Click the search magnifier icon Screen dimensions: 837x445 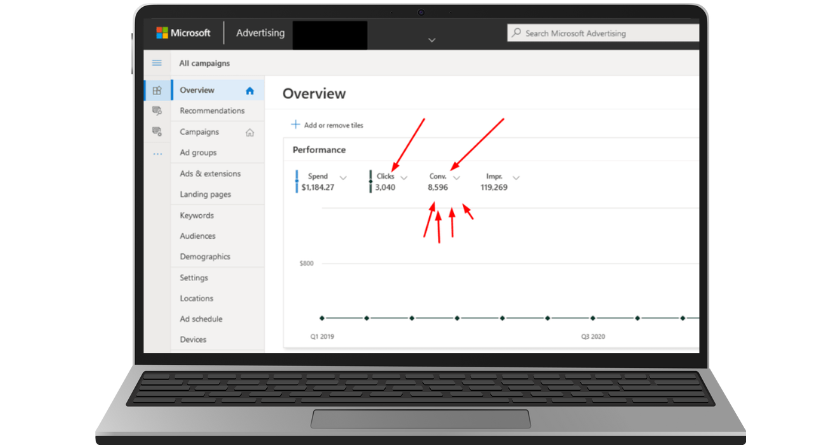tap(516, 33)
